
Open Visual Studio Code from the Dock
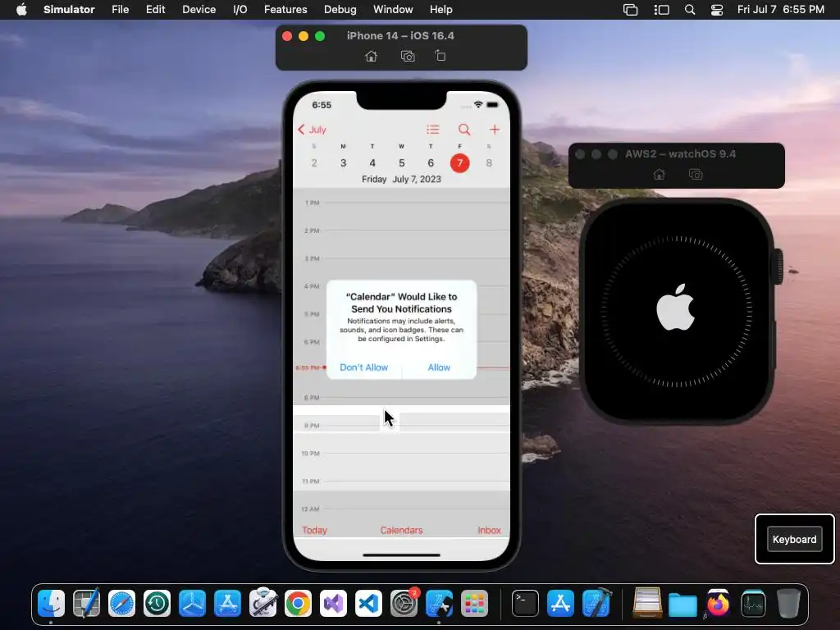point(368,604)
